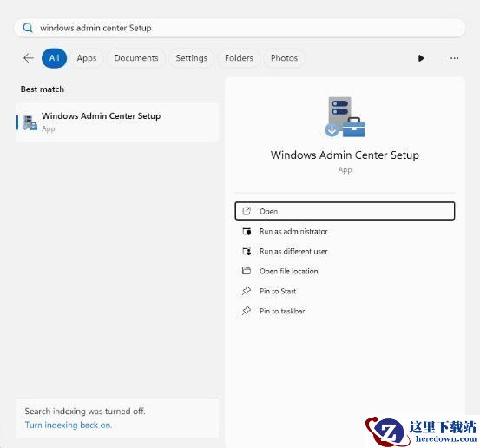Click the Run as different user icon

pos(247,251)
